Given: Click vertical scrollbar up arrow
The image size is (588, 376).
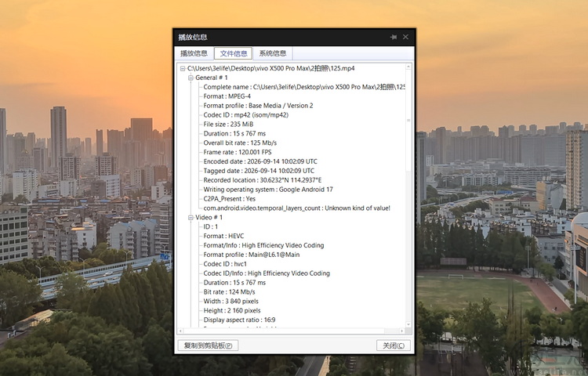Looking at the screenshot, I should pos(408,67).
